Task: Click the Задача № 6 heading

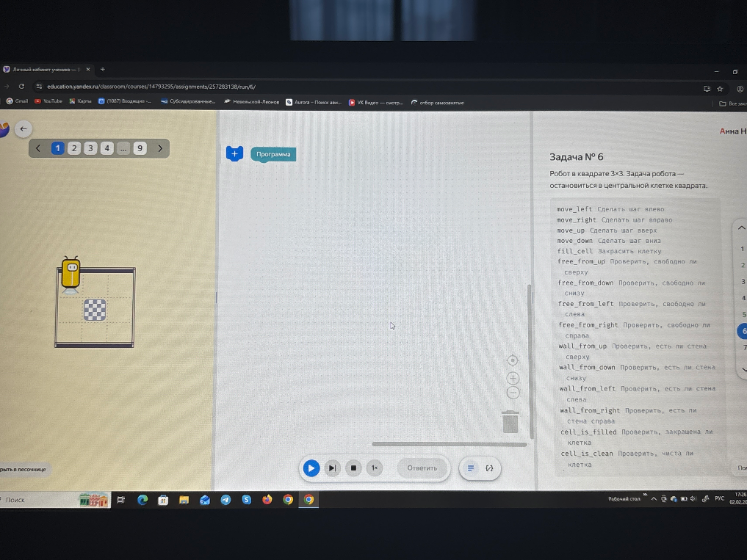Action: (x=577, y=156)
